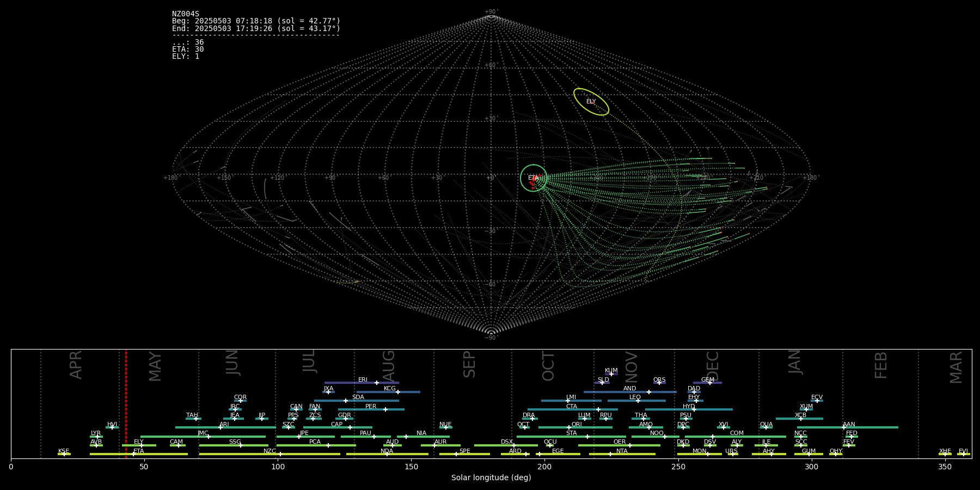Image resolution: width=980 pixels, height=490 pixels.
Task: Select the ERI shower bar in timeline
Action: (x=362, y=383)
